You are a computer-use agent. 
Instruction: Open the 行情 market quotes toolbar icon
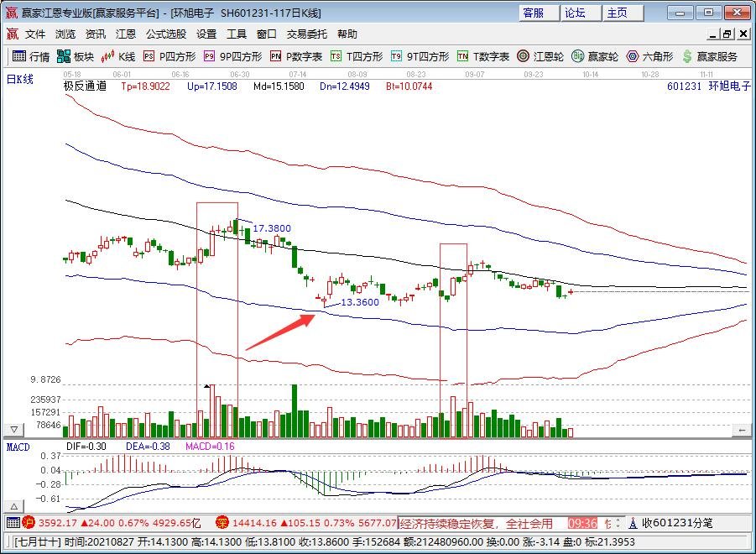[x=30, y=56]
